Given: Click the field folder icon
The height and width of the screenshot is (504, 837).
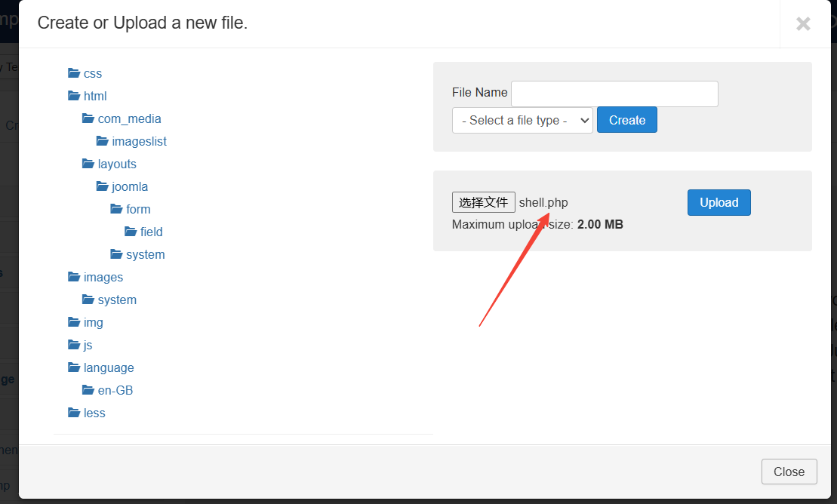Looking at the screenshot, I should (x=131, y=231).
